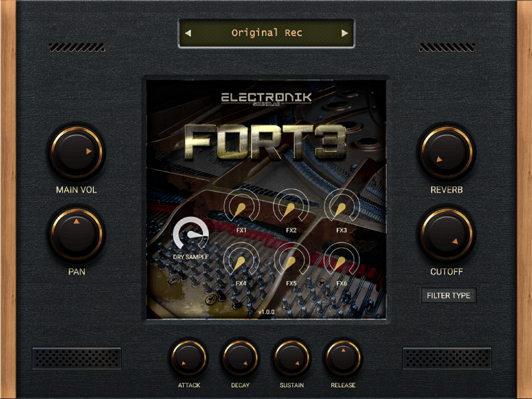Click the FX5 dial
Viewport: 532px width, 399px height.
tap(291, 260)
